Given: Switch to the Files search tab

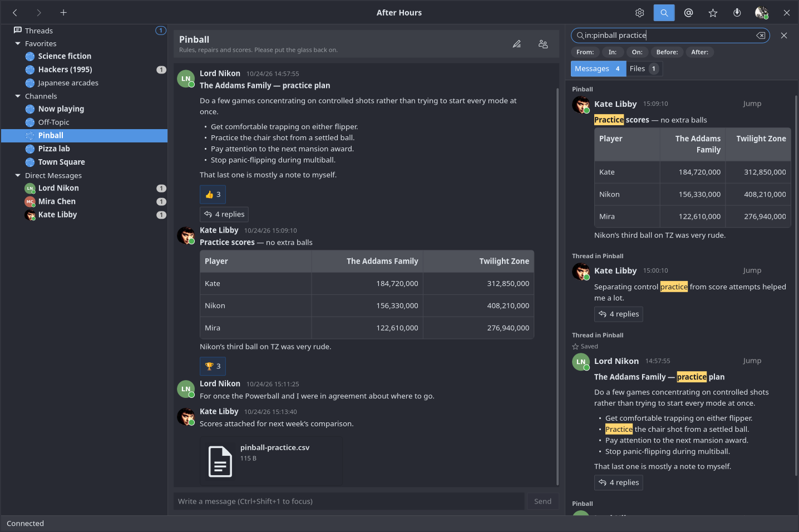Looking at the screenshot, I should [644, 68].
